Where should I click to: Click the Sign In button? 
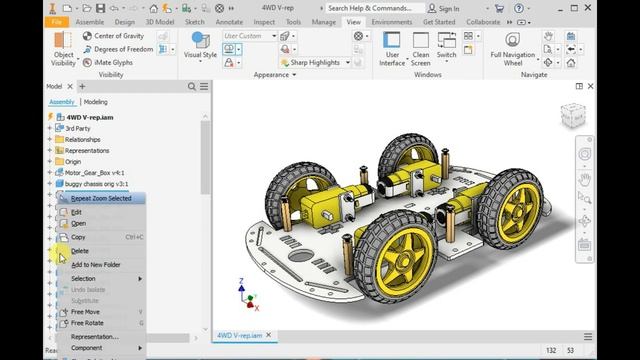point(443,8)
